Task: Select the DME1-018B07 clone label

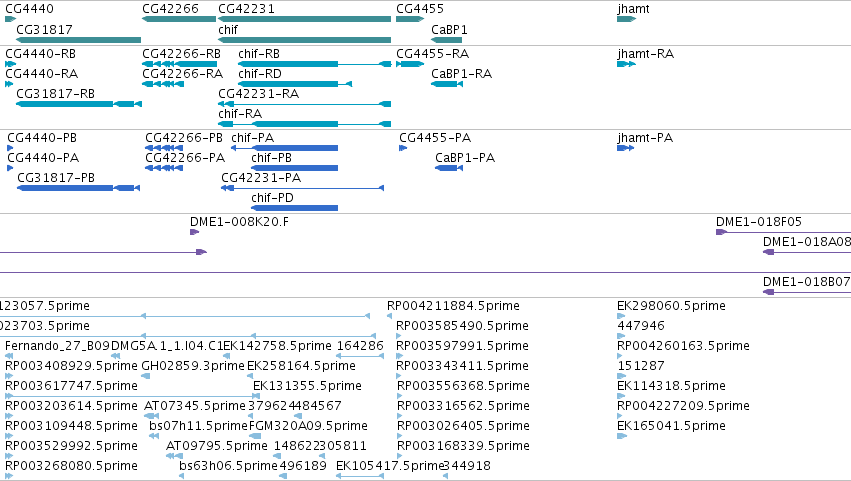Action: 807,282
